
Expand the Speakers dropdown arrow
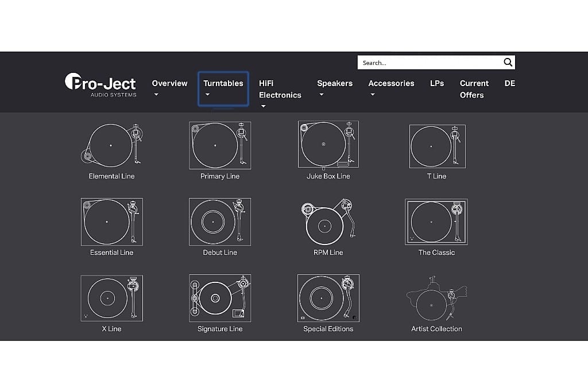(322, 95)
